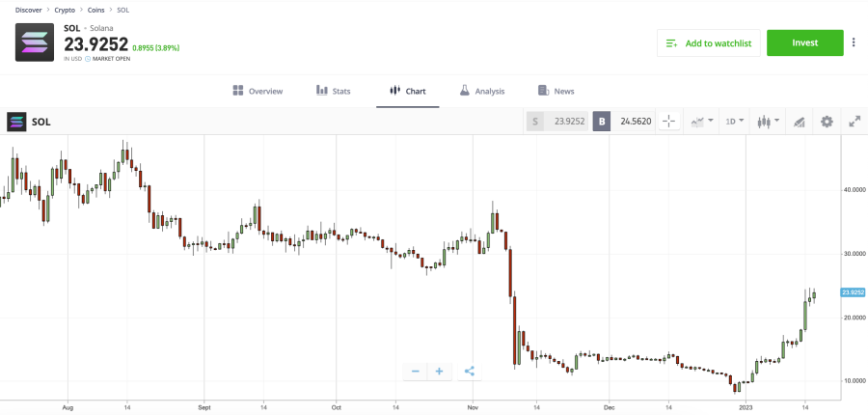Switch to the Overview tab
This screenshot has height=415, width=868.
(x=258, y=91)
